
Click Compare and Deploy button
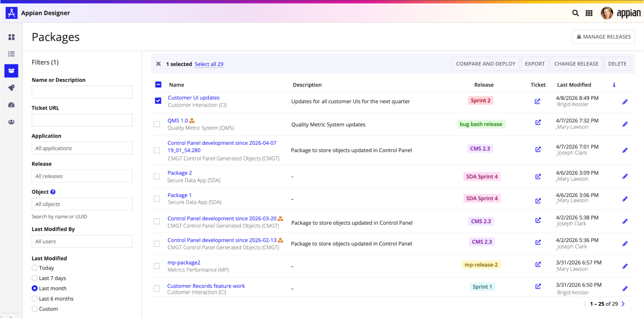486,64
